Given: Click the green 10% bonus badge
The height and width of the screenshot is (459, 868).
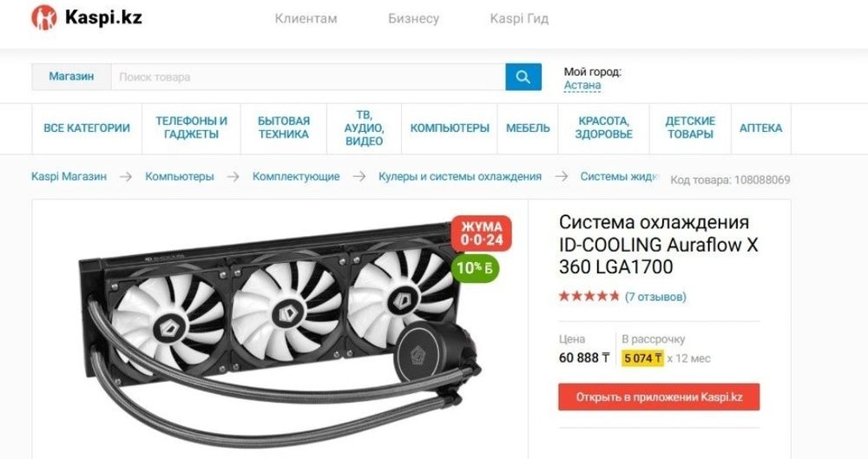Looking at the screenshot, I should click(x=475, y=268).
